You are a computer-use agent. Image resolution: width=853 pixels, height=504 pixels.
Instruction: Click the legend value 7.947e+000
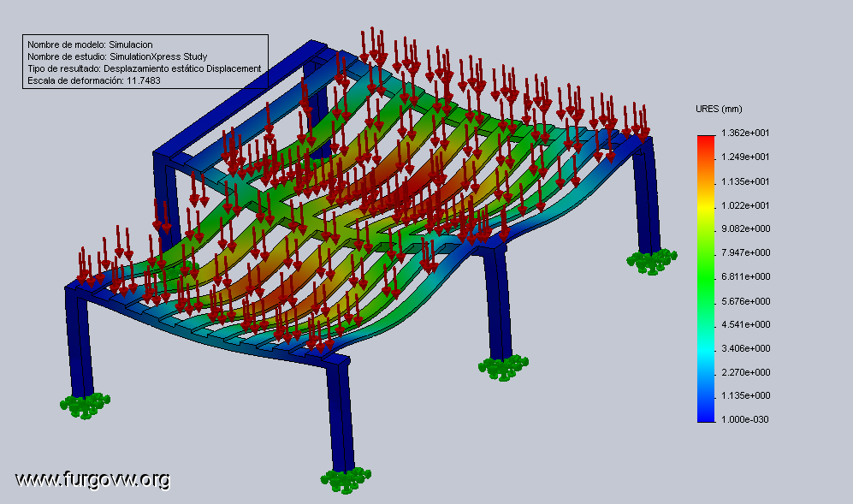[745, 252]
